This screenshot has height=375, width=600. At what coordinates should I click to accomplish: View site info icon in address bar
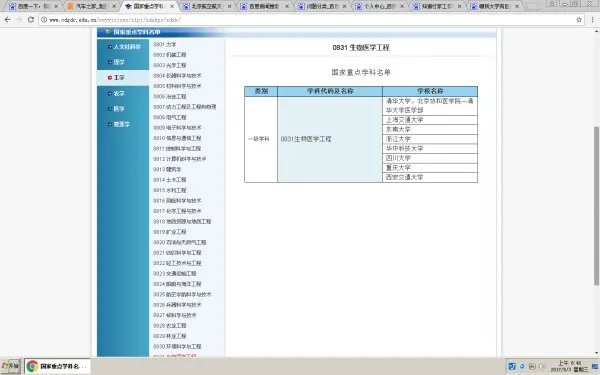[44, 20]
